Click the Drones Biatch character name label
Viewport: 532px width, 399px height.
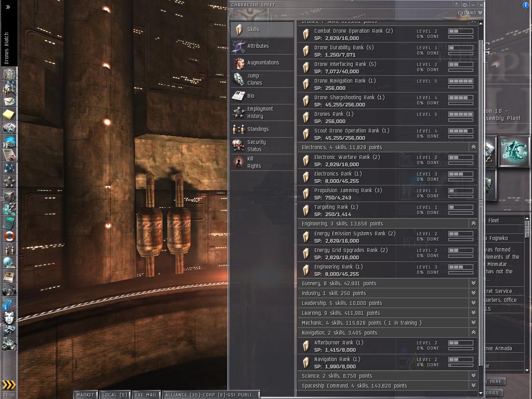(x=6, y=48)
